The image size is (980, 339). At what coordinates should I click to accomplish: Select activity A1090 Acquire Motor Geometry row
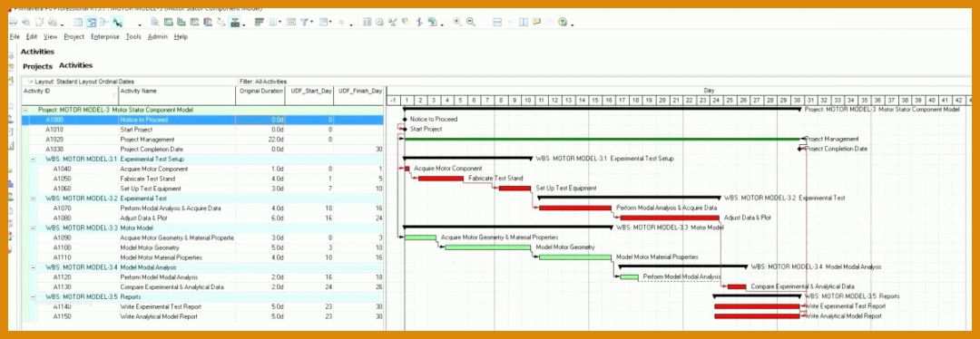pos(202,237)
